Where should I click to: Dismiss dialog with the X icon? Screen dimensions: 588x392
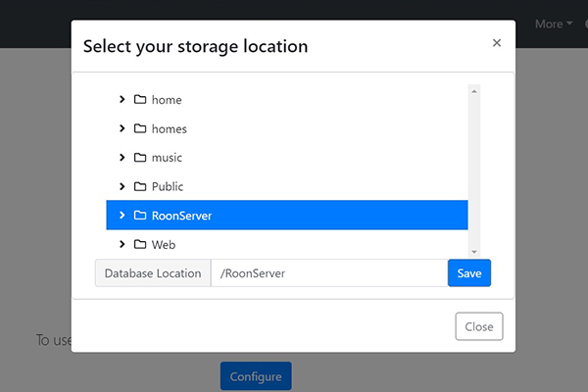(x=497, y=43)
